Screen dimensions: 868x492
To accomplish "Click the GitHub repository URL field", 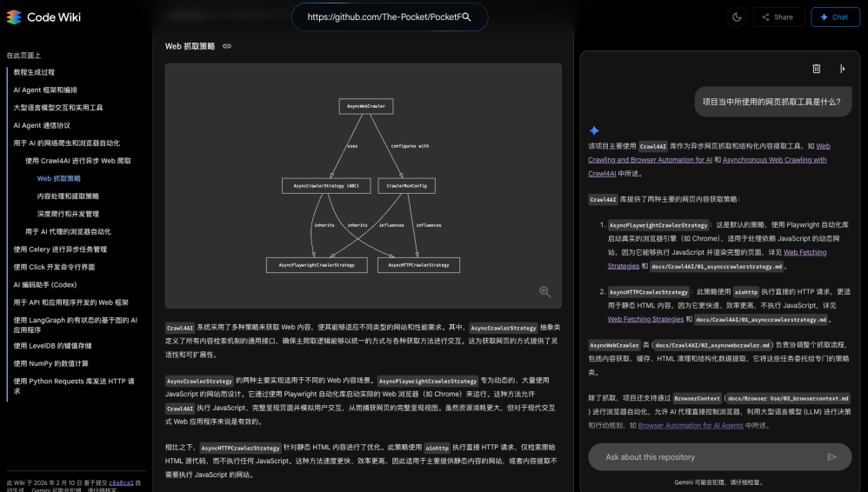I will (x=381, y=17).
